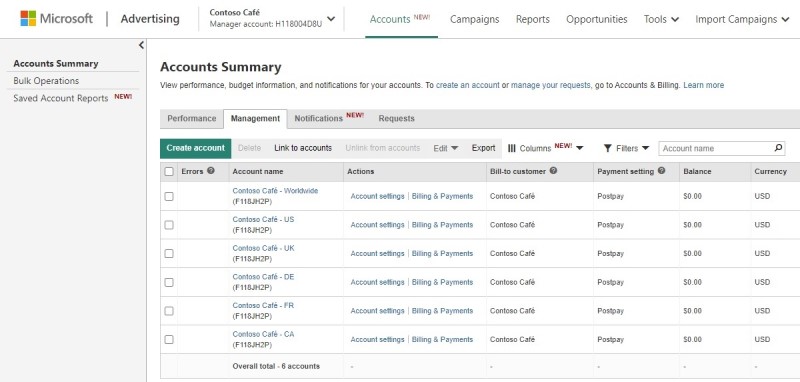The width and height of the screenshot is (800, 382).
Task: Check the Contoso Café - Worldwide row checkbox
Action: coord(169,196)
